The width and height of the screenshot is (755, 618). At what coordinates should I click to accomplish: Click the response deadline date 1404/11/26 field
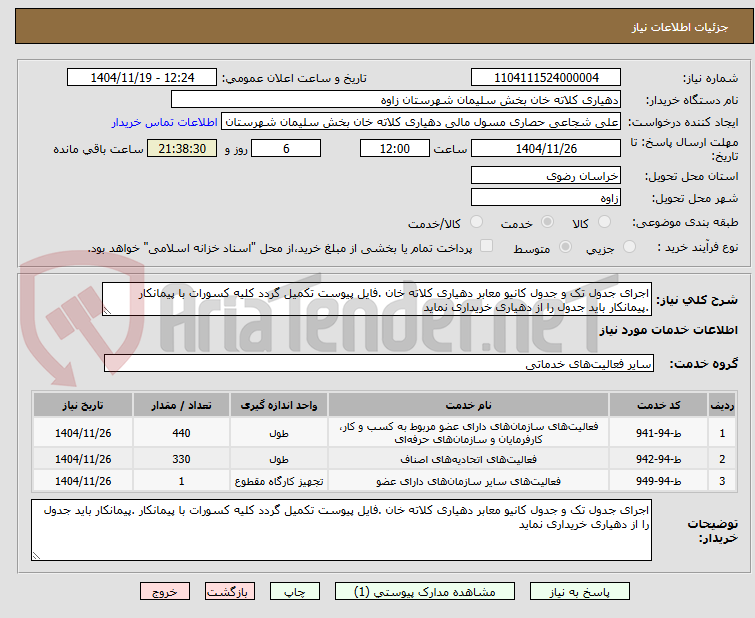point(546,148)
